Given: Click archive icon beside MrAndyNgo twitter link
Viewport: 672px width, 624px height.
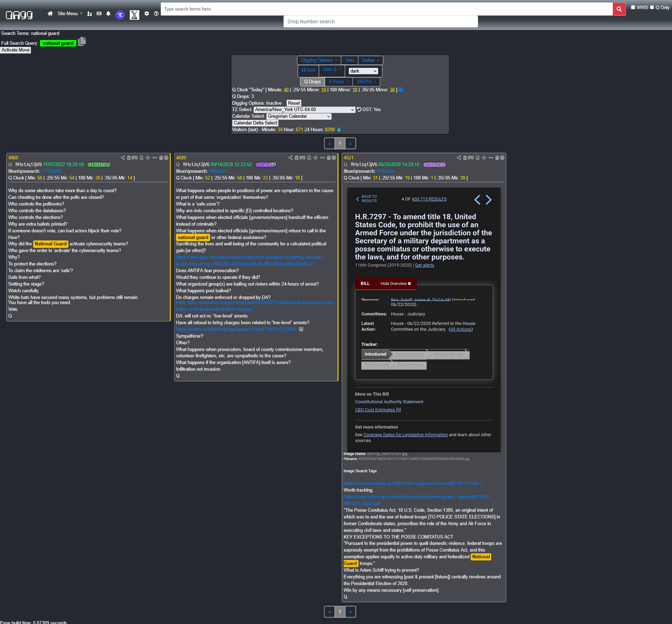Looking at the screenshot, I should click(301, 329).
